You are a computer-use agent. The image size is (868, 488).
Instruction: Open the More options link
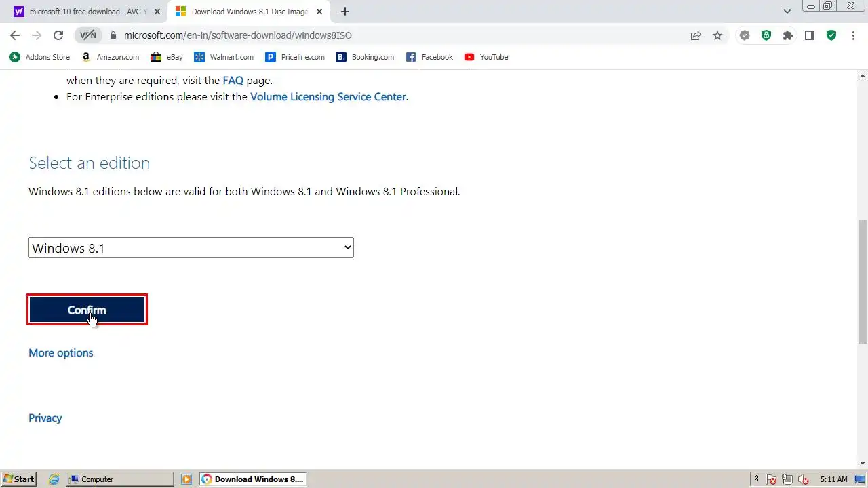pos(60,353)
